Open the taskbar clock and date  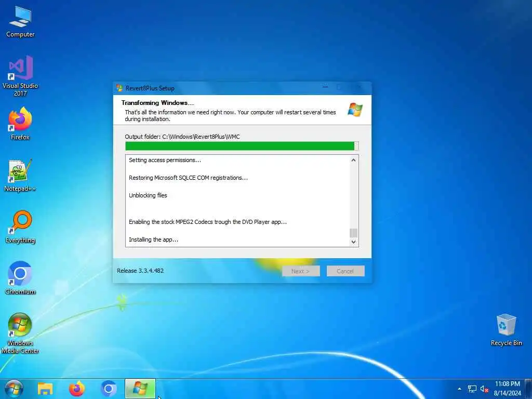coord(507,389)
